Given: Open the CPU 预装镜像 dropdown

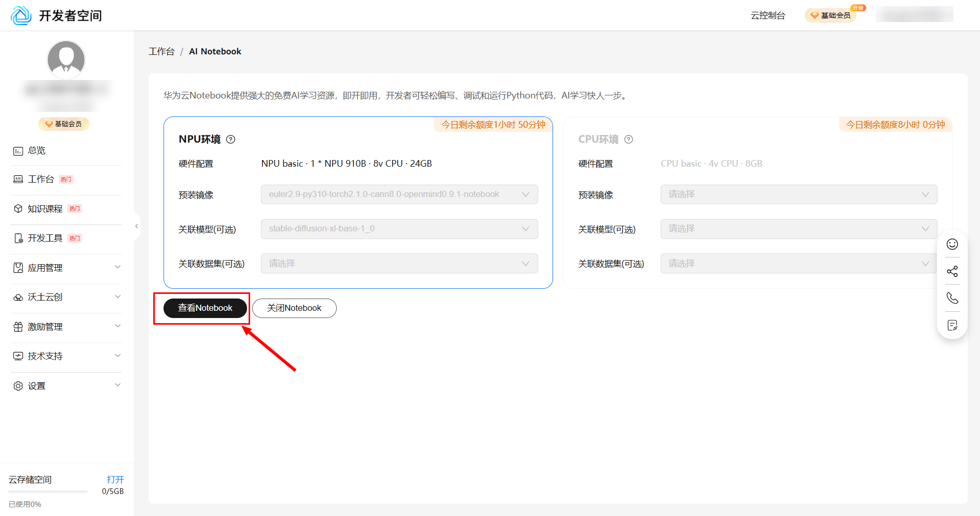Looking at the screenshot, I should 799,194.
